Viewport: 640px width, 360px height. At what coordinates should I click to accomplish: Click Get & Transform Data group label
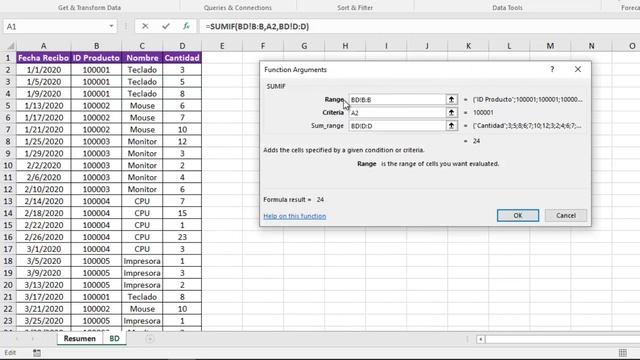(89, 7)
